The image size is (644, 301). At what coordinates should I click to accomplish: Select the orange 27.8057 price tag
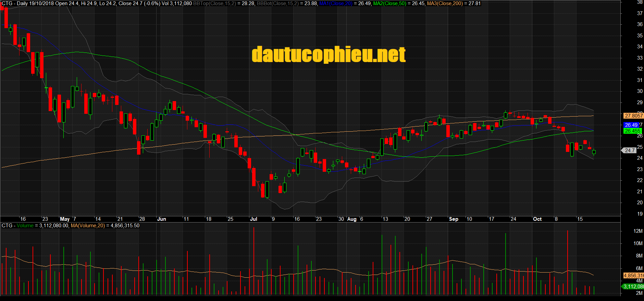[x=633, y=116]
